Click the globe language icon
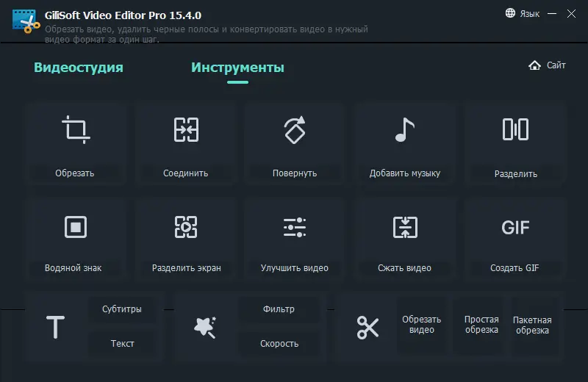The image size is (588, 382). 510,13
